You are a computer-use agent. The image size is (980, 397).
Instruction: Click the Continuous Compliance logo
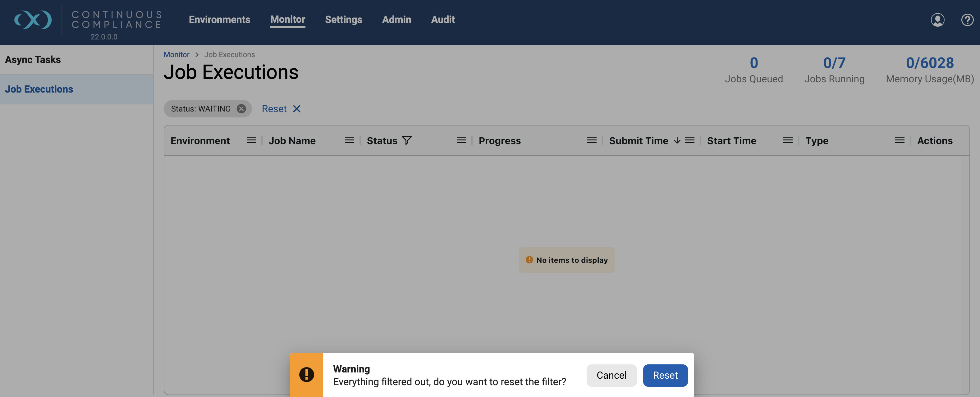(x=33, y=20)
